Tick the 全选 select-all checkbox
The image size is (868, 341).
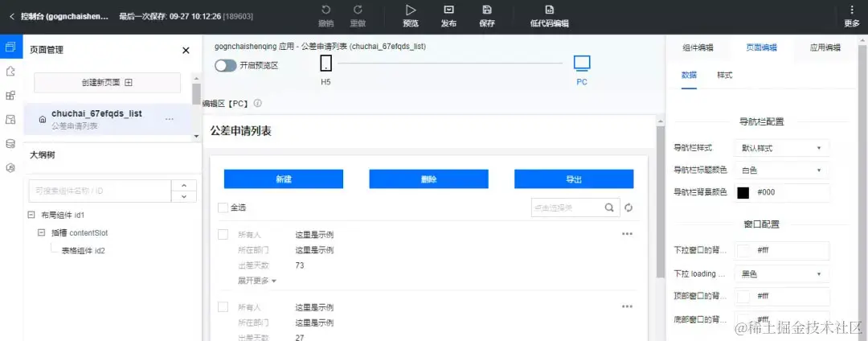coord(223,207)
